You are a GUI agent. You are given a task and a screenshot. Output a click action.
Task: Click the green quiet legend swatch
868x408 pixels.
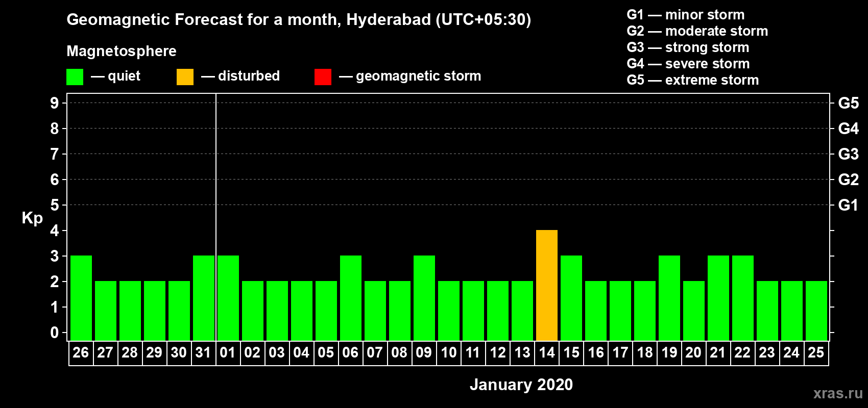click(75, 77)
